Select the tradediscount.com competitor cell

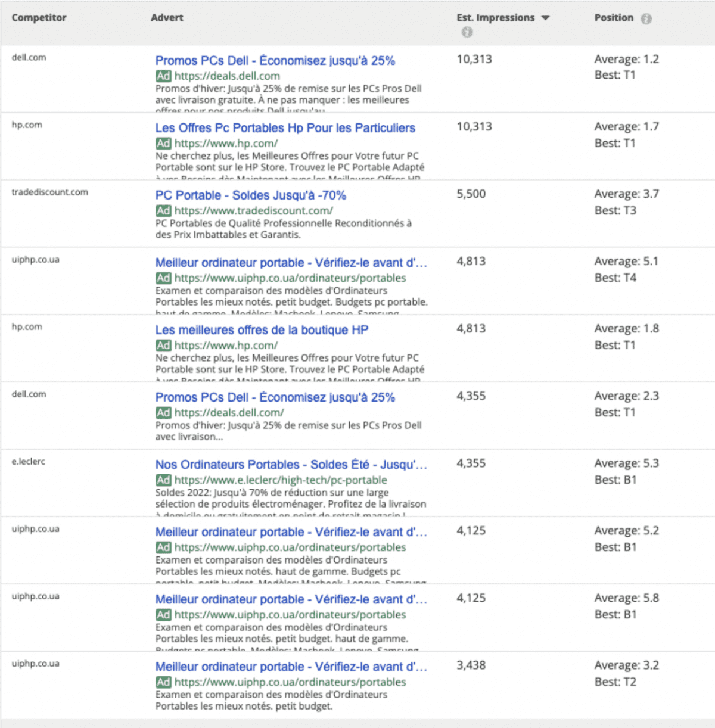(50, 192)
